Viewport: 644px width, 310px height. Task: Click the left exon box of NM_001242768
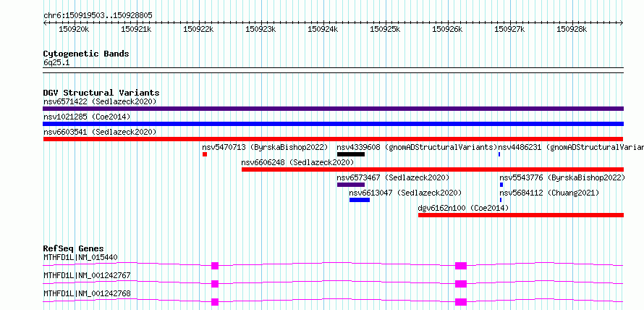[215, 302]
